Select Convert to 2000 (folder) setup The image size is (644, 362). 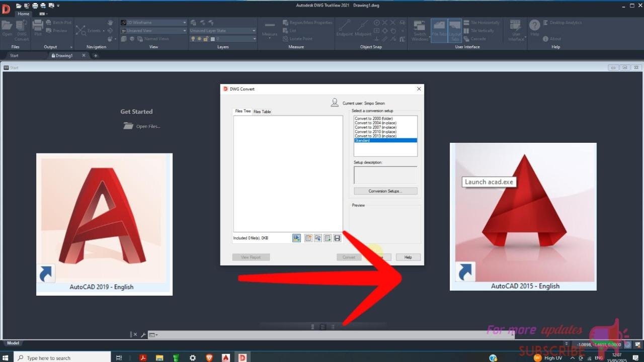(x=374, y=118)
